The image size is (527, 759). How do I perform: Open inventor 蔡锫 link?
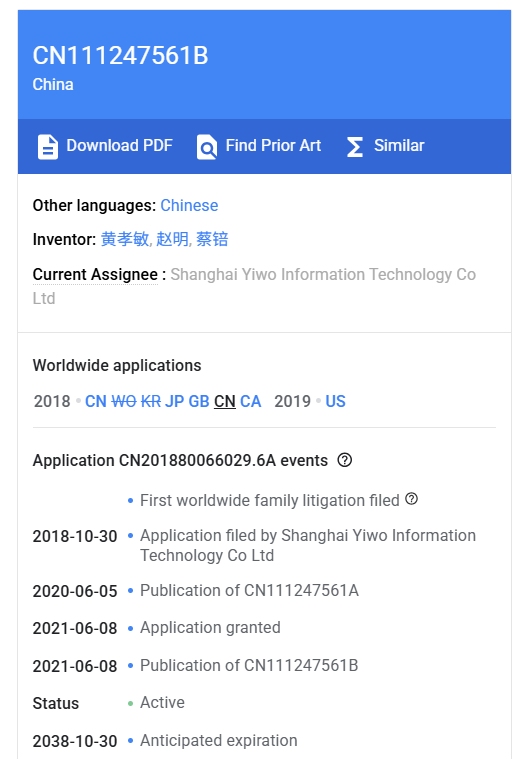pos(212,239)
